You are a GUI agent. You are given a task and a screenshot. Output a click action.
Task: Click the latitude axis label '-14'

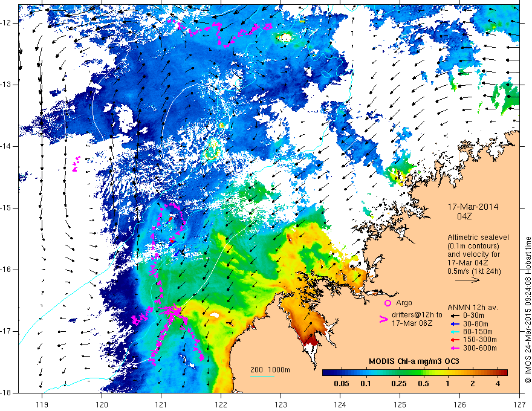pos(7,146)
